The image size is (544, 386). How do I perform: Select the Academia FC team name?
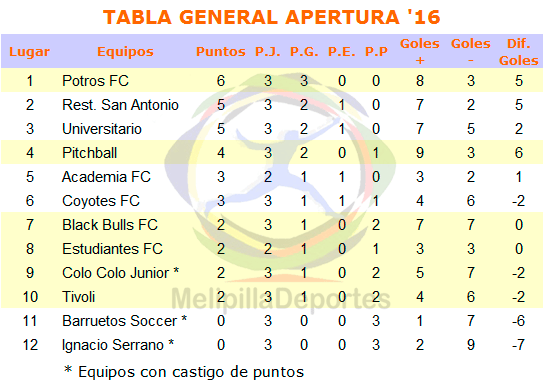point(106,177)
